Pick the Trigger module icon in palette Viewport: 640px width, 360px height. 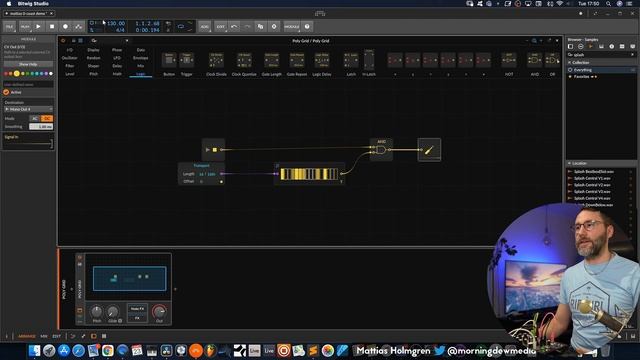tap(187, 60)
